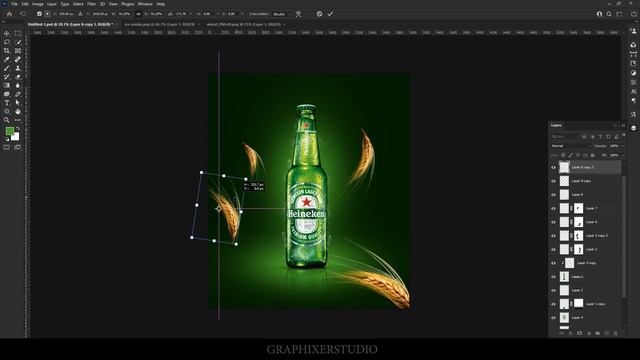Swap foreground and background colors
Screen dimensions: 640x360
(x=18, y=129)
